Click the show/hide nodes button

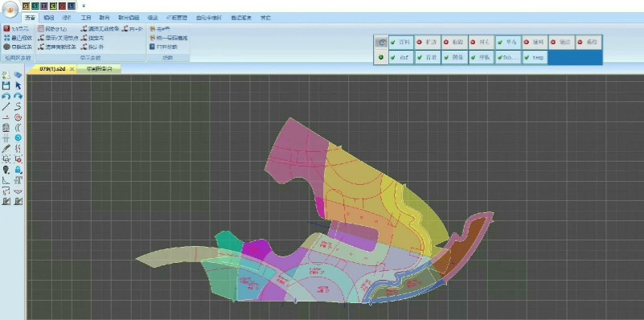point(58,38)
